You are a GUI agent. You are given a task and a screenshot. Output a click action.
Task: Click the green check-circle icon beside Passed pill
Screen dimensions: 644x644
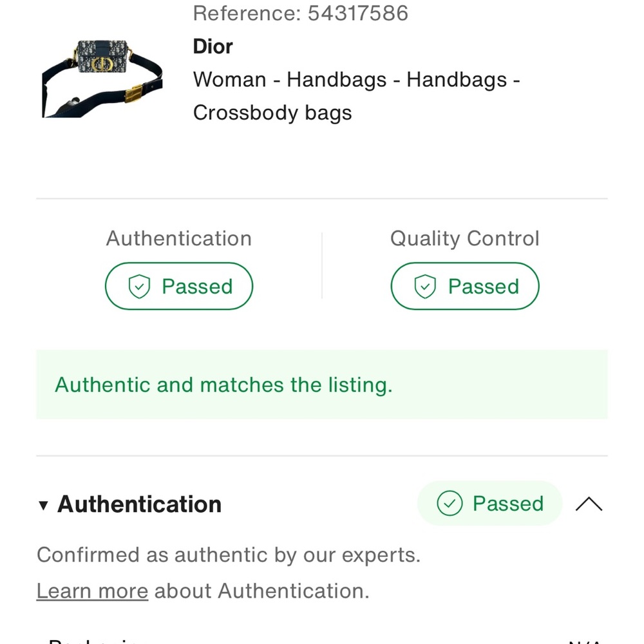pos(450,504)
